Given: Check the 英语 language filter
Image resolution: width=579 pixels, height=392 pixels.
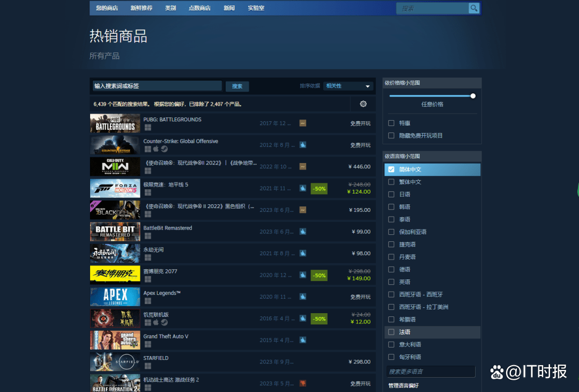Looking at the screenshot, I should (391, 282).
